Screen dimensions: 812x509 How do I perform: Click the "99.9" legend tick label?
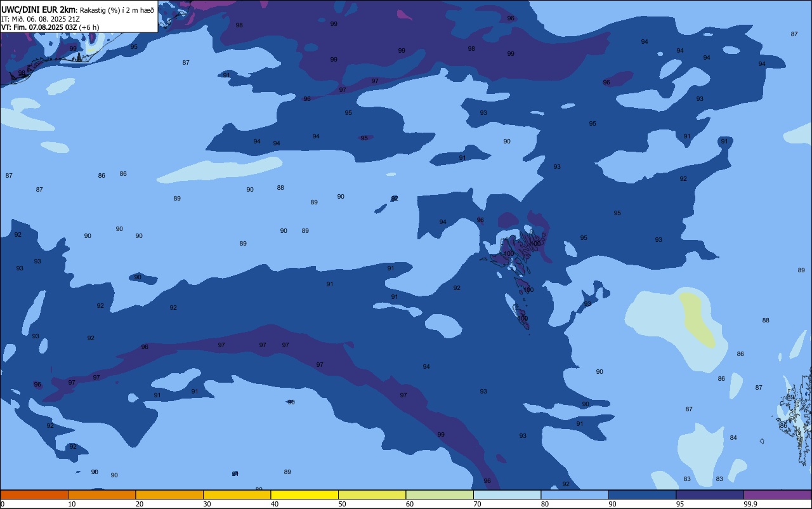coord(750,504)
